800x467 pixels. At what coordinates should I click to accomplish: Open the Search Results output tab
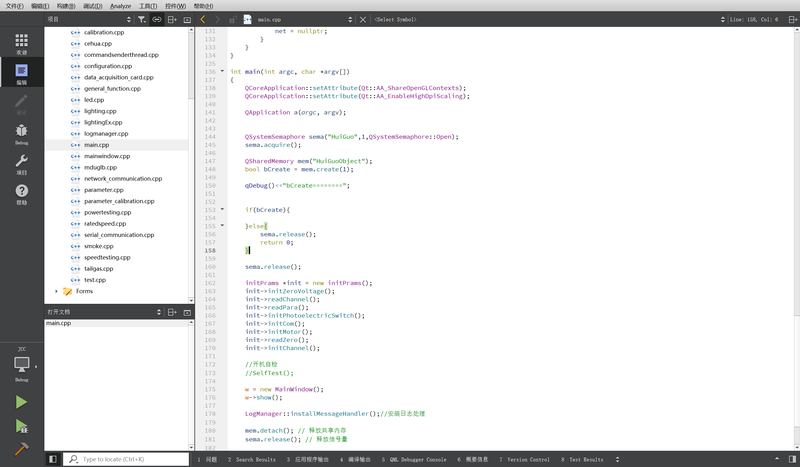[251, 459]
